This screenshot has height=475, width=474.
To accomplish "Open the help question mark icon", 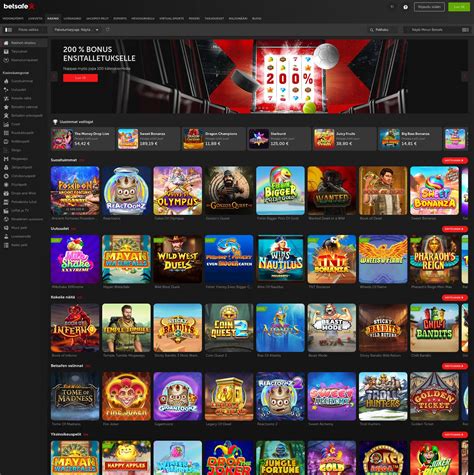I will (x=405, y=7).
